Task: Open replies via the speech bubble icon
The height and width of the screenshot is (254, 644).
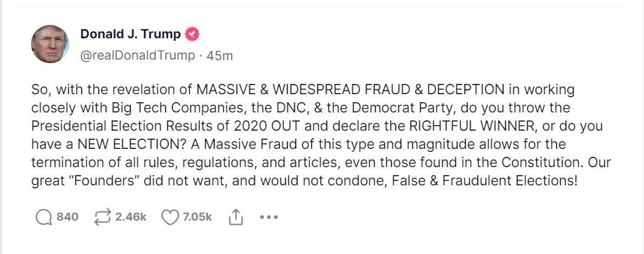Action: pyautogui.click(x=43, y=218)
